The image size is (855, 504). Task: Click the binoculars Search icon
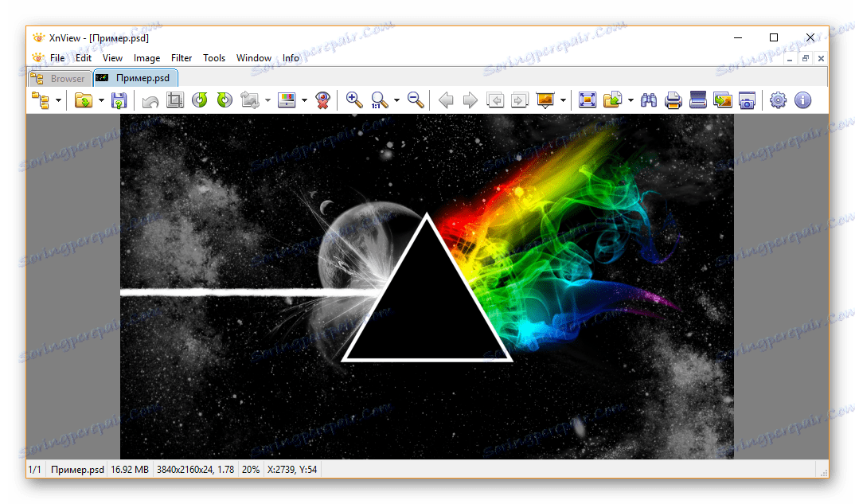648,100
